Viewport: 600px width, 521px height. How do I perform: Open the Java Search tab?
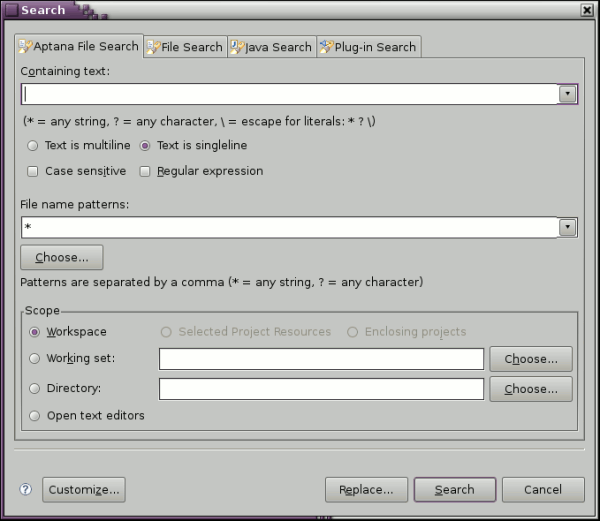pyautogui.click(x=272, y=47)
